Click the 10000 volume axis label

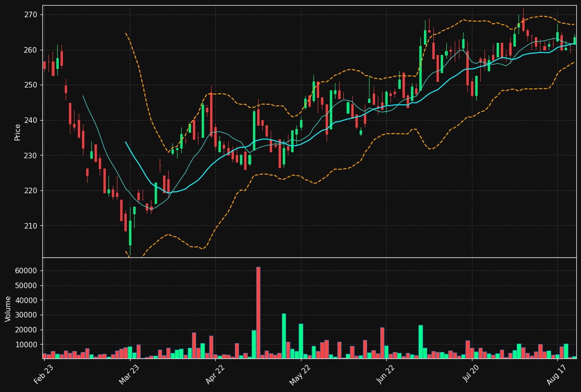coord(27,345)
